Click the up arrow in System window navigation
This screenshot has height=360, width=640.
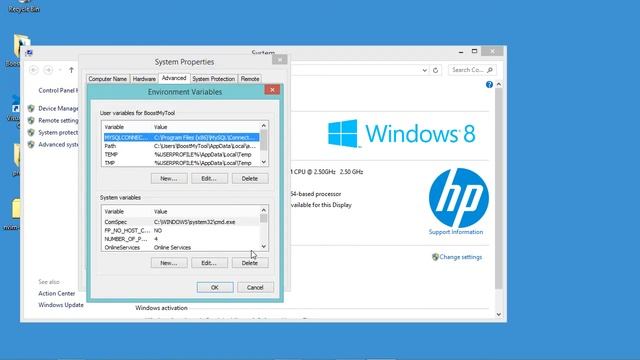71,70
